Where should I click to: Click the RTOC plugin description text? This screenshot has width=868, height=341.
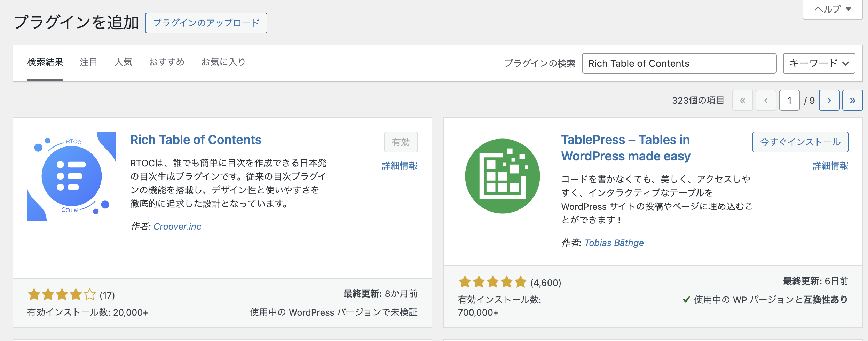click(x=228, y=183)
